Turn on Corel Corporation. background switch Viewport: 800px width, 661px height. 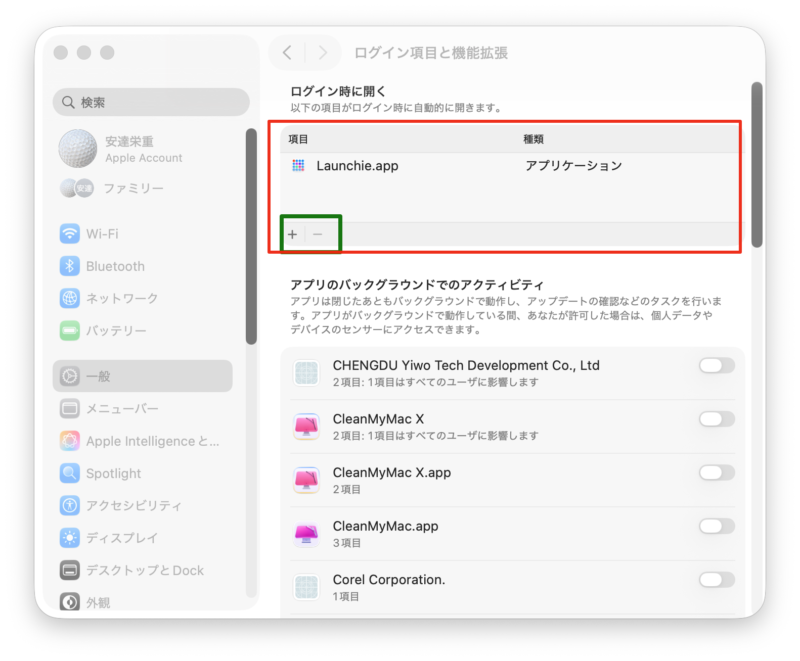[x=716, y=580]
